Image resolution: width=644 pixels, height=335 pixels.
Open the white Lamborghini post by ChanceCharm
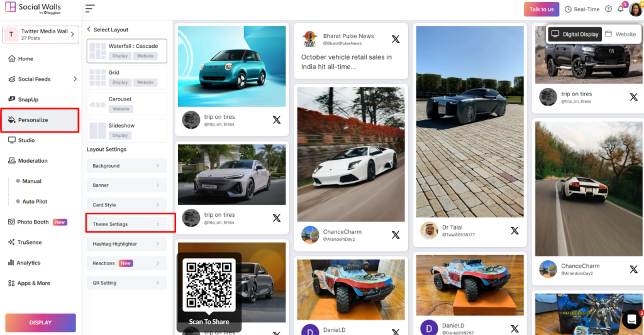pos(351,155)
